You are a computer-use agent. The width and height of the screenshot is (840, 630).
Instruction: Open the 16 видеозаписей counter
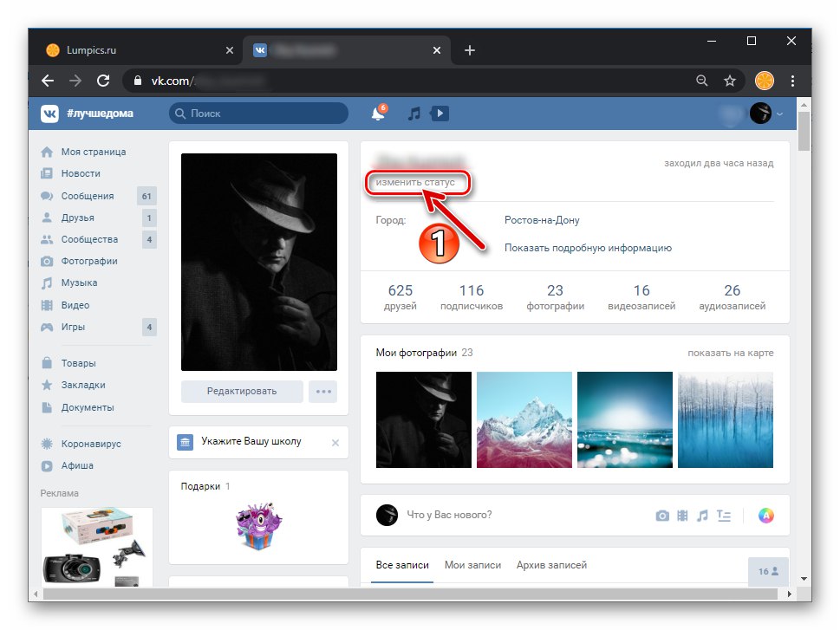pyautogui.click(x=641, y=297)
